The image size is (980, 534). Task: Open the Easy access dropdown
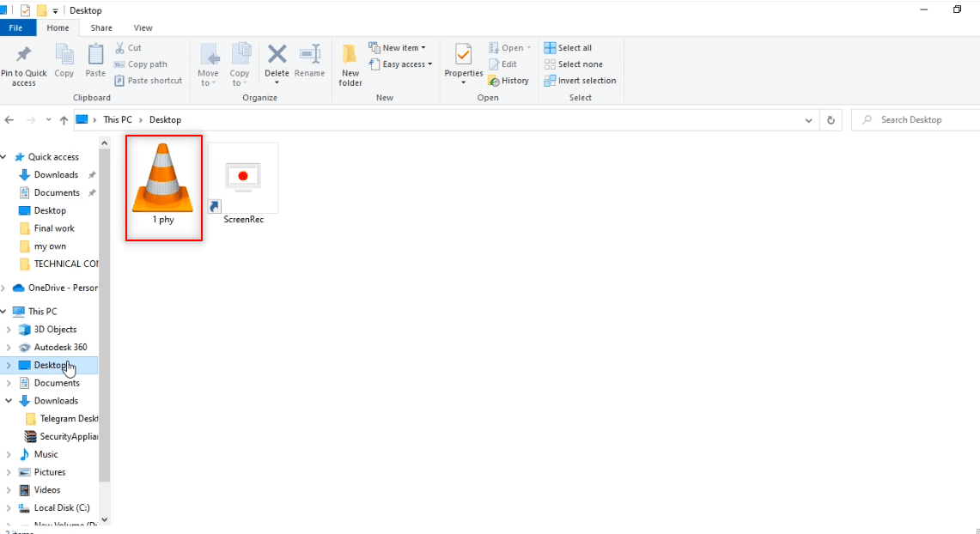pyautogui.click(x=400, y=64)
